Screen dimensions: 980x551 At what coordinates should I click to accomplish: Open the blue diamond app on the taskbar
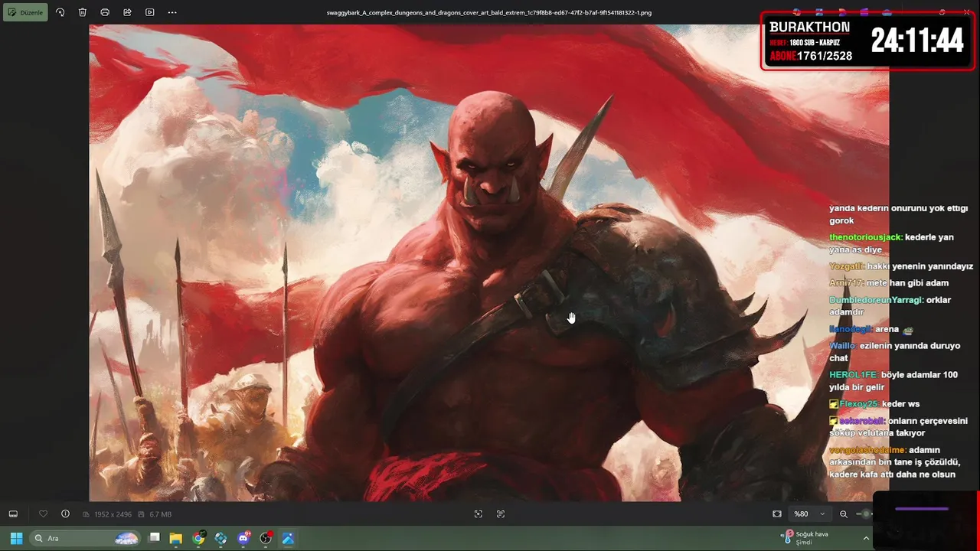[221, 538]
